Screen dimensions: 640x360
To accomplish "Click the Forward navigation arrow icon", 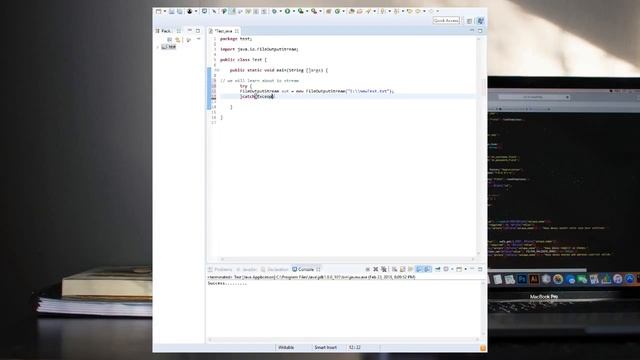I will pyautogui.click(x=431, y=11).
